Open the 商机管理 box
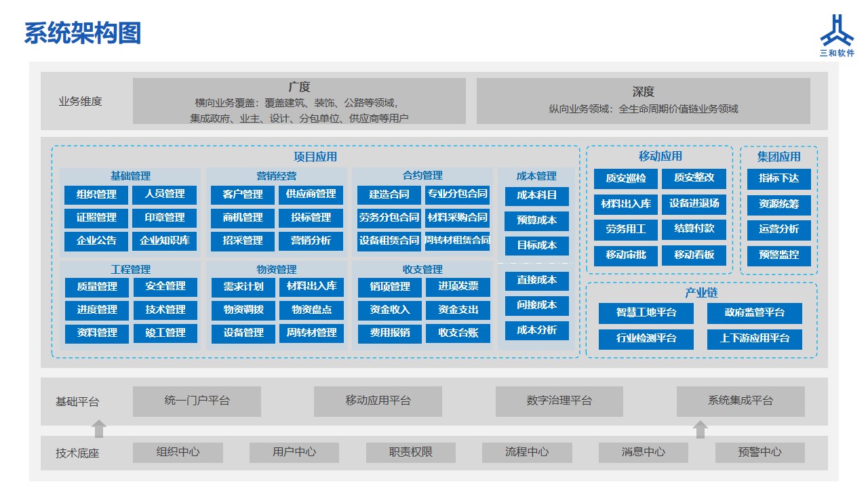 point(243,218)
